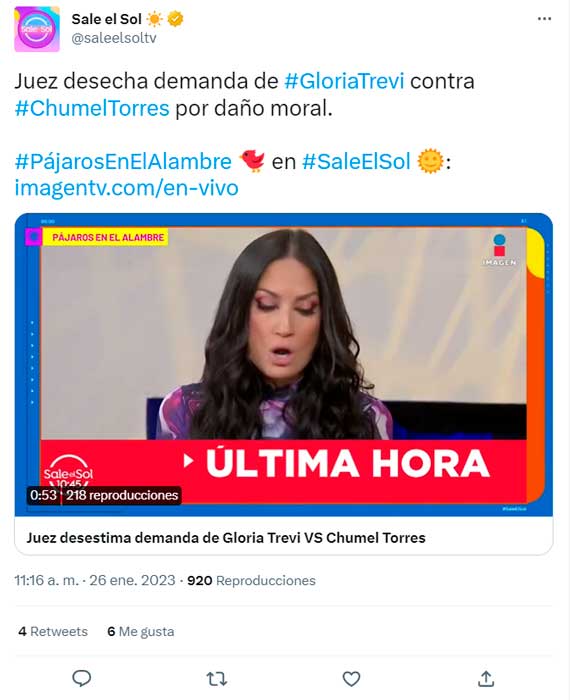View the 4 Retweets list
This screenshot has width=570, height=700.
pos(53,631)
